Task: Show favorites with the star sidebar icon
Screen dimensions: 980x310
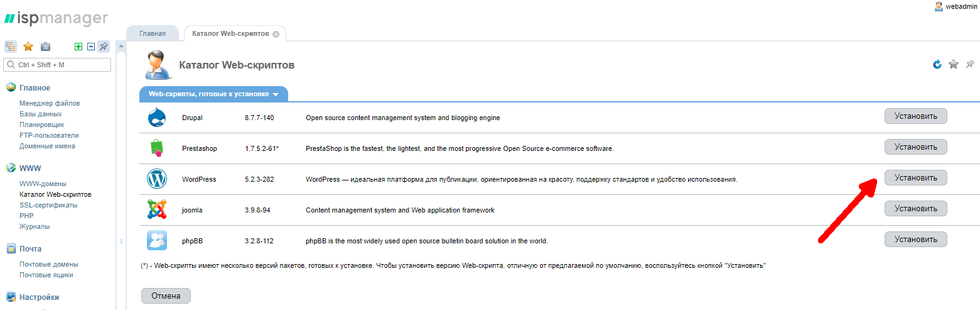Action: tap(28, 47)
